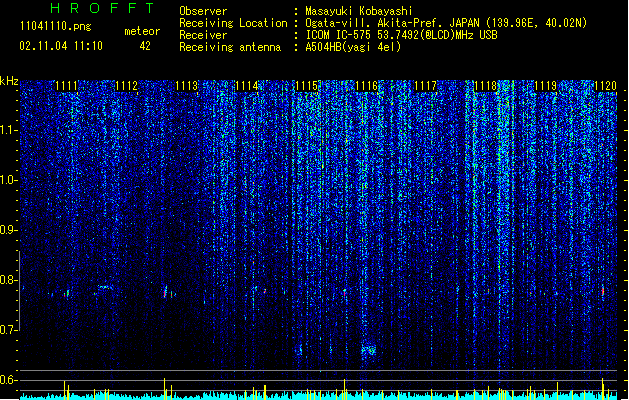The height and width of the screenshot is (400, 629).
Task: Click the 0.8 kHz axis label
Action: coord(9,280)
